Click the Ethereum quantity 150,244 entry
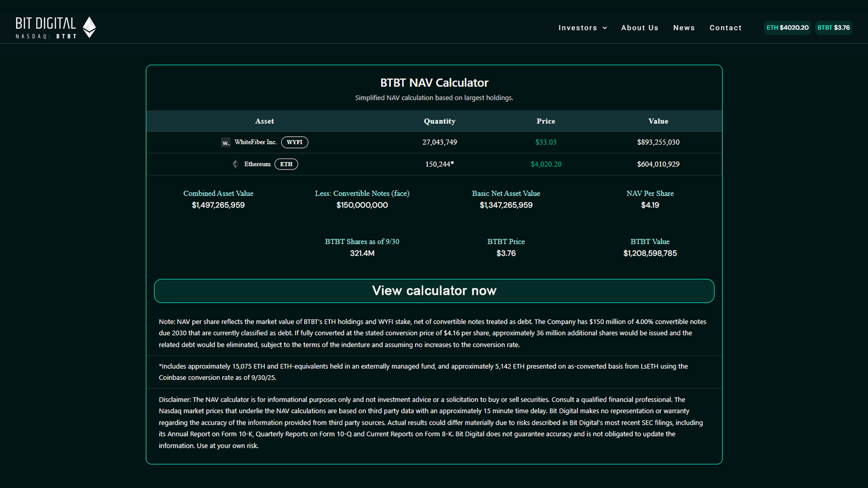Viewport: 868px width, 488px height. (439, 164)
